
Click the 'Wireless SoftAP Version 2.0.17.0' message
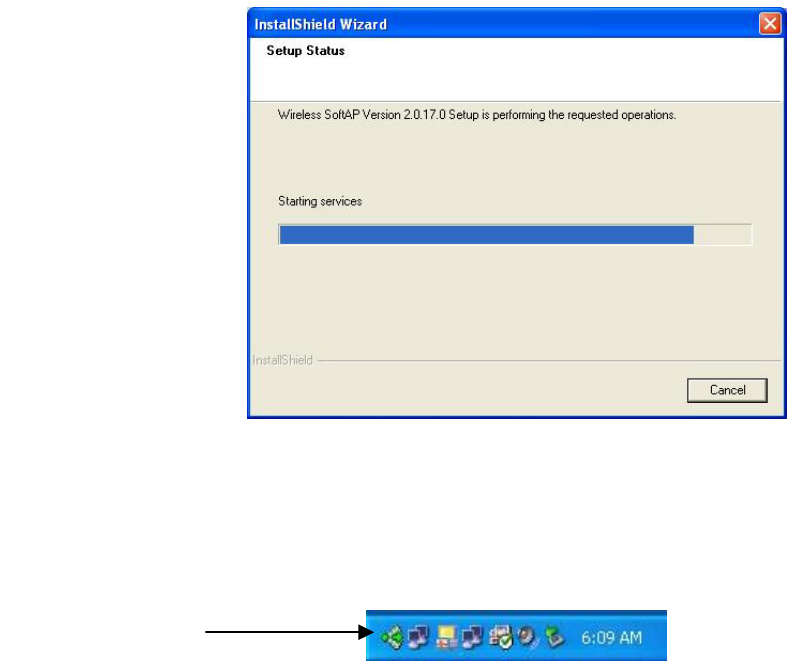coord(477,115)
